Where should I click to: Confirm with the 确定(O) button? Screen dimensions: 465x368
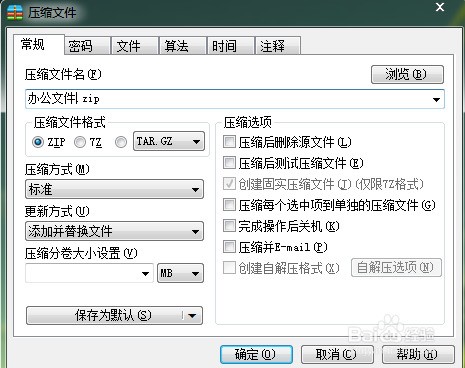pos(256,354)
